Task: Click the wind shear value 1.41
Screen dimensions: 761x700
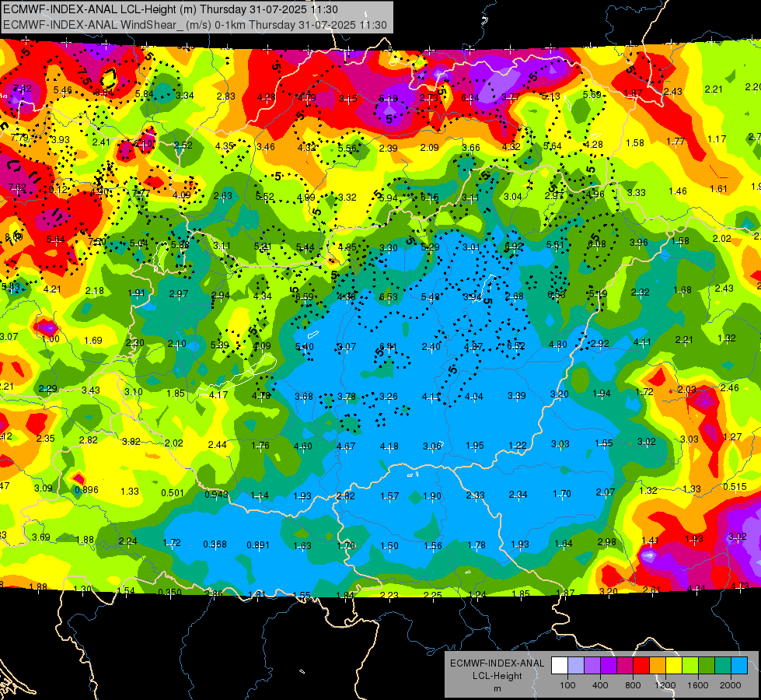Action: coord(650,541)
